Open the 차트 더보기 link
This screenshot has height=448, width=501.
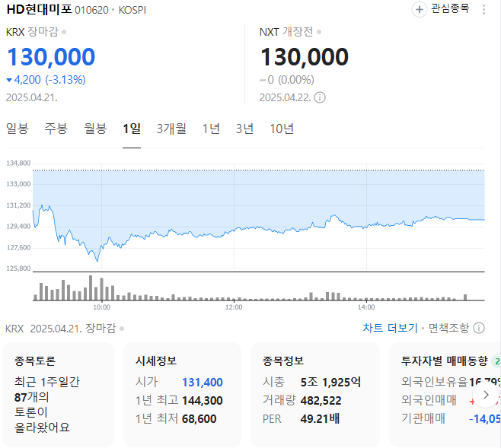(390, 328)
